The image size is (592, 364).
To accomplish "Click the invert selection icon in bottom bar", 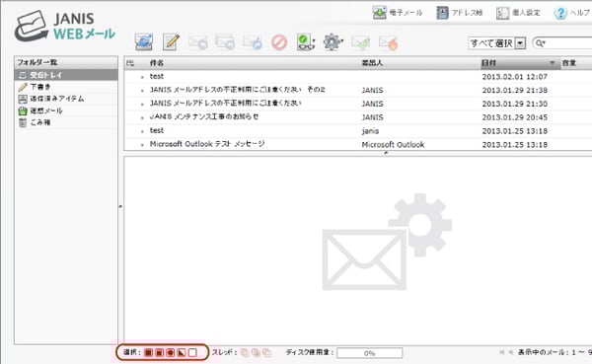I will (x=182, y=353).
